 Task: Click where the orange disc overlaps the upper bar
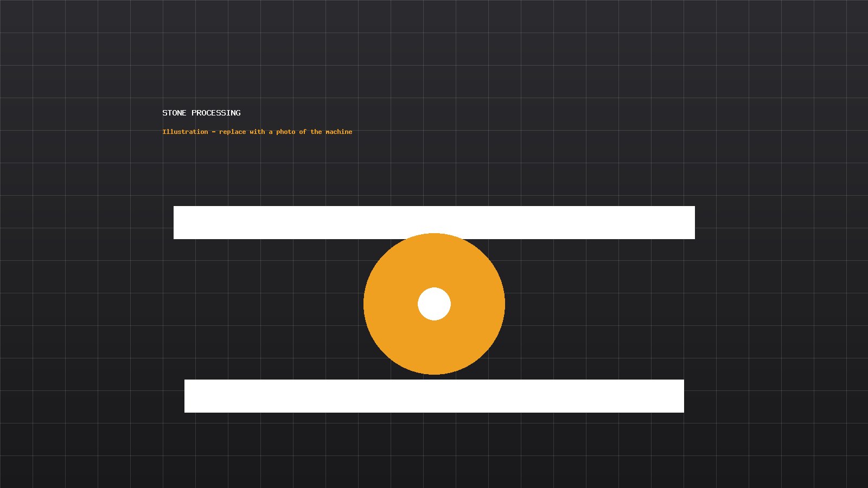click(434, 236)
